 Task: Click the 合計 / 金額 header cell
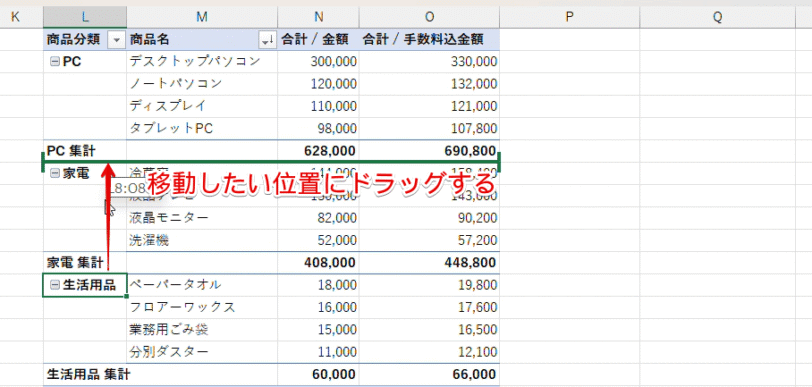[x=318, y=39]
